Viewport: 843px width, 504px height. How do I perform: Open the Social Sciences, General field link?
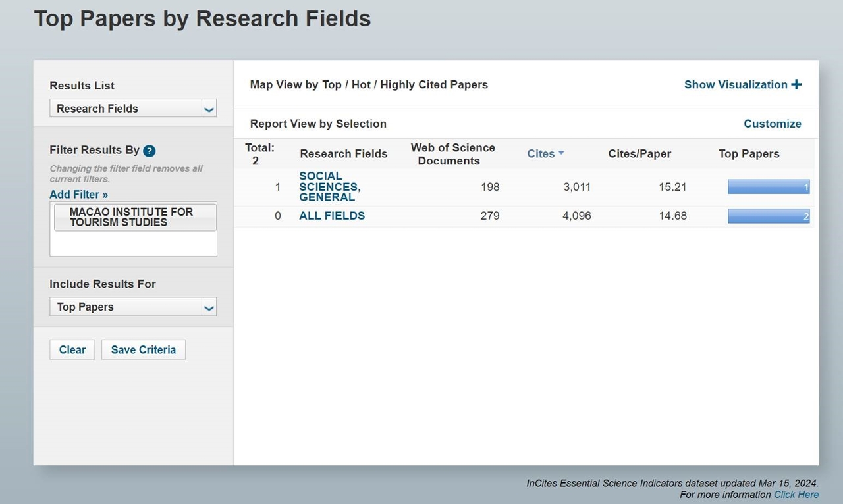[x=329, y=186]
